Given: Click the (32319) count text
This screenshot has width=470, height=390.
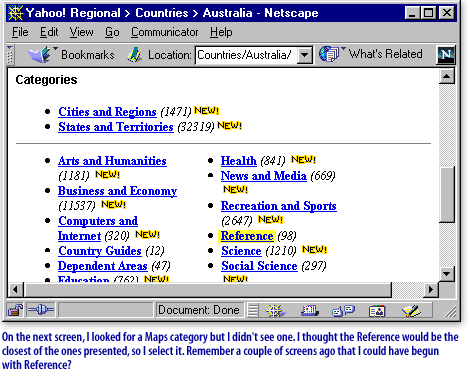Looking at the screenshot, I should 196,127.
